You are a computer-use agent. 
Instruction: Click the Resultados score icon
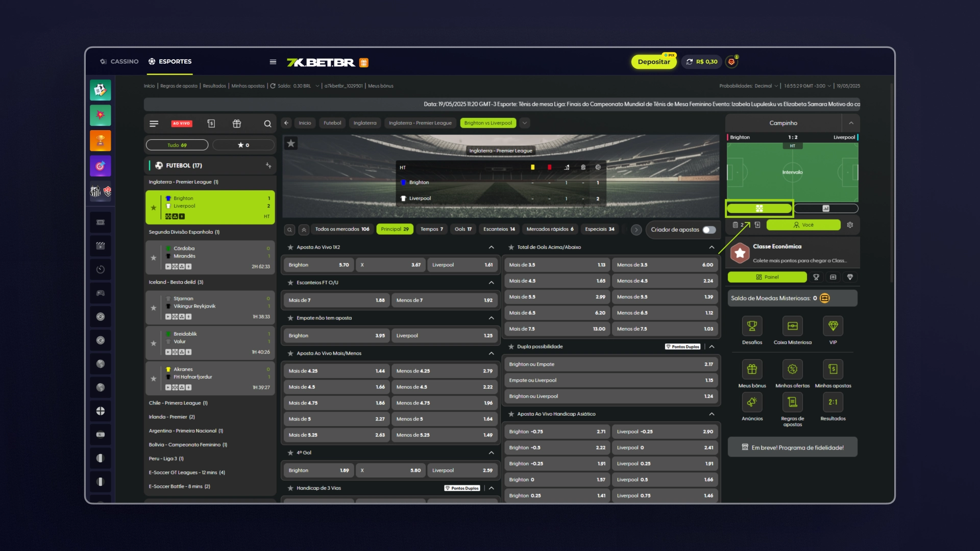pos(833,403)
